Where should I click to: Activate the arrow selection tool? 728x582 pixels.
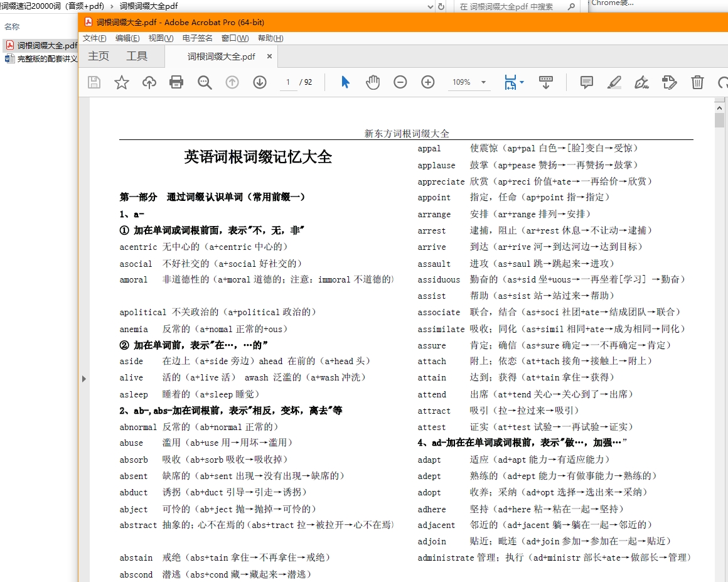tap(345, 82)
